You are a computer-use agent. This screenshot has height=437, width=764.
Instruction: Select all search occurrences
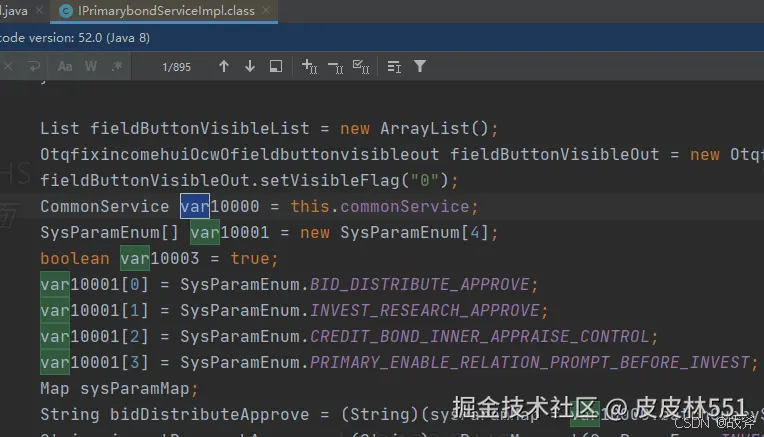pos(363,67)
